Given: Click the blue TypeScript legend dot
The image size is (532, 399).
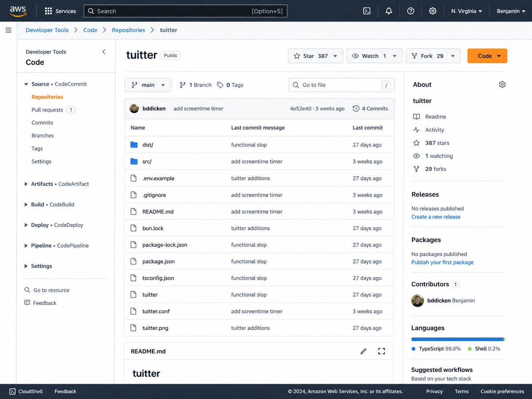Looking at the screenshot, I should tap(414, 349).
